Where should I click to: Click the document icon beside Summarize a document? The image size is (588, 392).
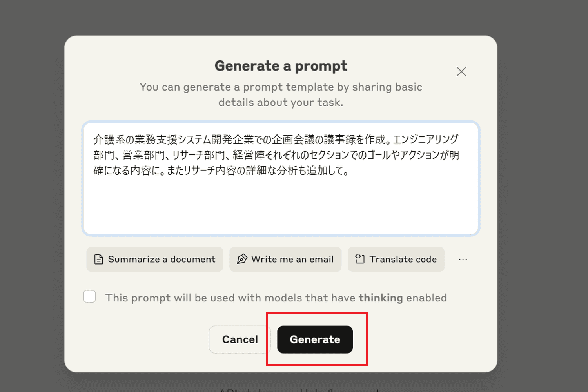click(x=99, y=260)
